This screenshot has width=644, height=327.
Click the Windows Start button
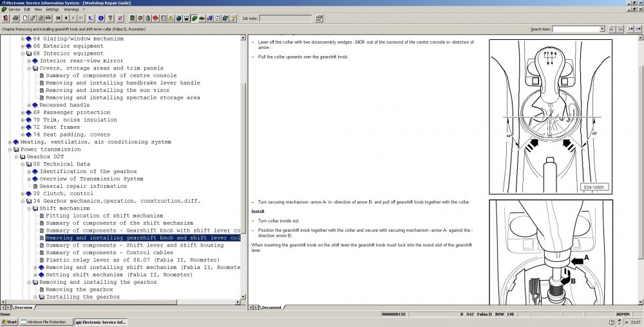click(10, 322)
